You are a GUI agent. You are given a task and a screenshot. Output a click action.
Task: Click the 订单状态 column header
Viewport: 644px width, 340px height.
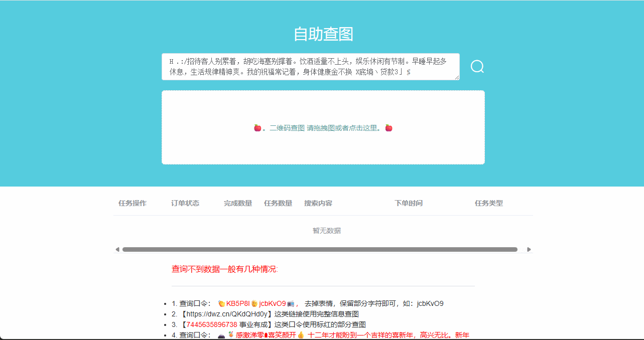(185, 203)
